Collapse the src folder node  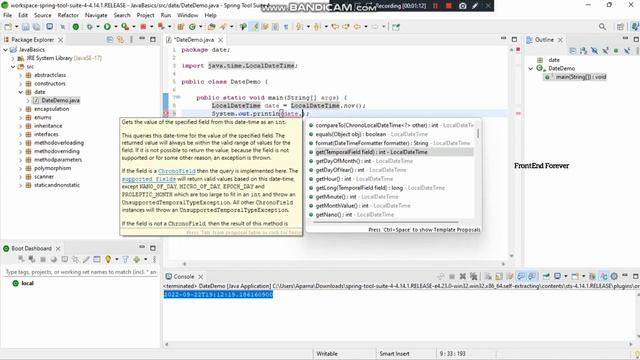(x=13, y=67)
